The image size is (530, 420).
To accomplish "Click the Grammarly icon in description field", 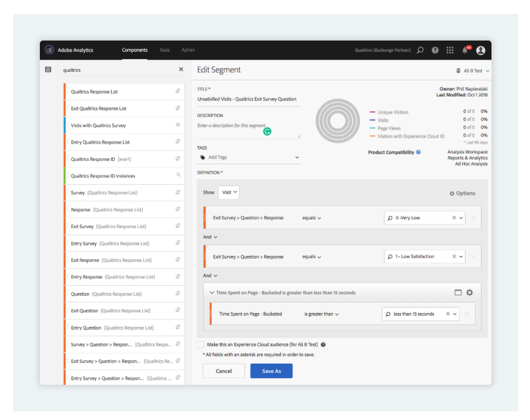I will pyautogui.click(x=268, y=132).
